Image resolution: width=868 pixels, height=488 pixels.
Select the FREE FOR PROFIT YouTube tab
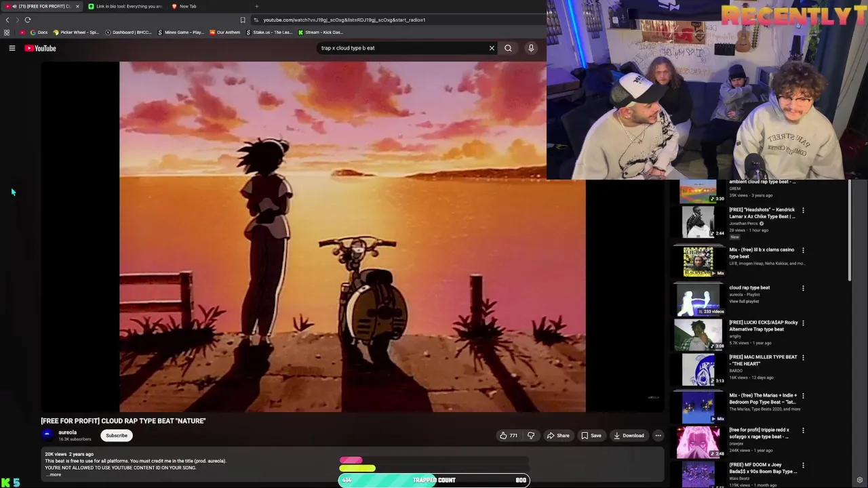42,6
